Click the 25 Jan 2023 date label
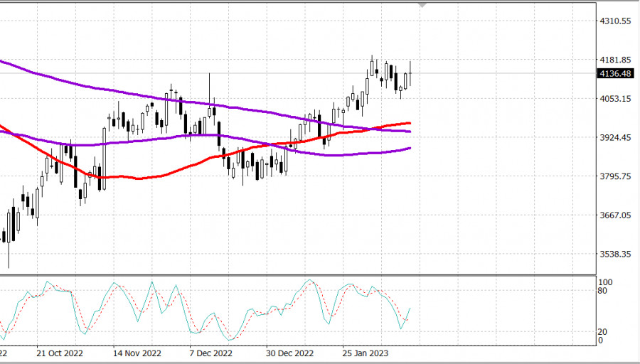 pos(365,353)
